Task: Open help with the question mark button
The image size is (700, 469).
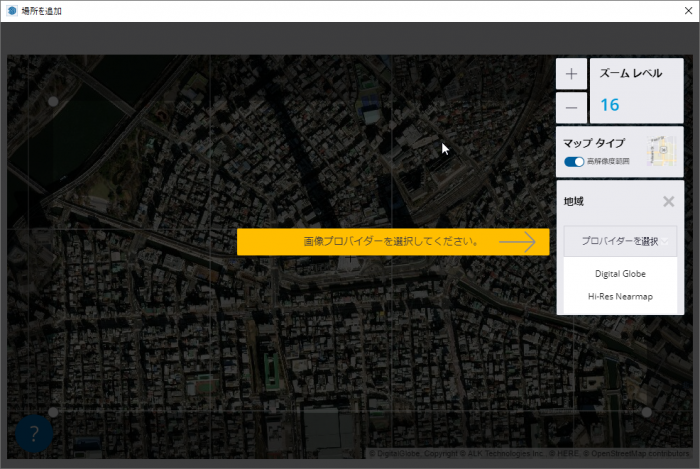Action: point(34,434)
